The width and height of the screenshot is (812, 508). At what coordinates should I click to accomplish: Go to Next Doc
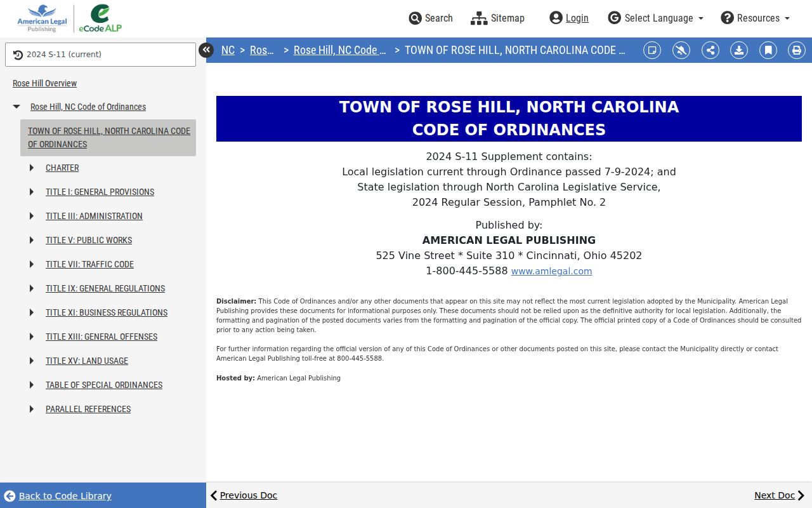click(780, 495)
